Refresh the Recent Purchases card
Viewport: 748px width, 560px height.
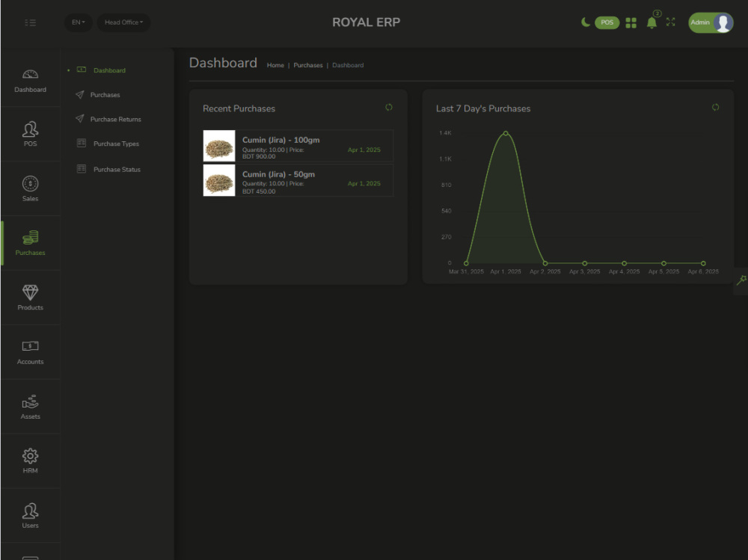(389, 108)
